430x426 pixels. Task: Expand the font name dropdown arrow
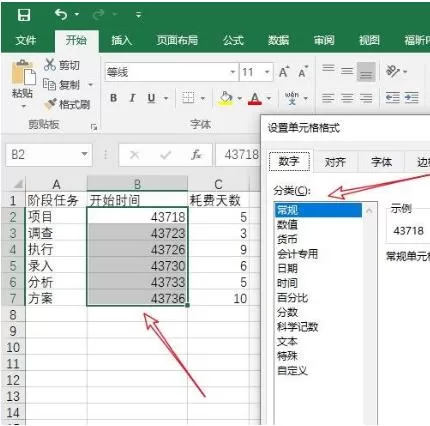click(233, 72)
